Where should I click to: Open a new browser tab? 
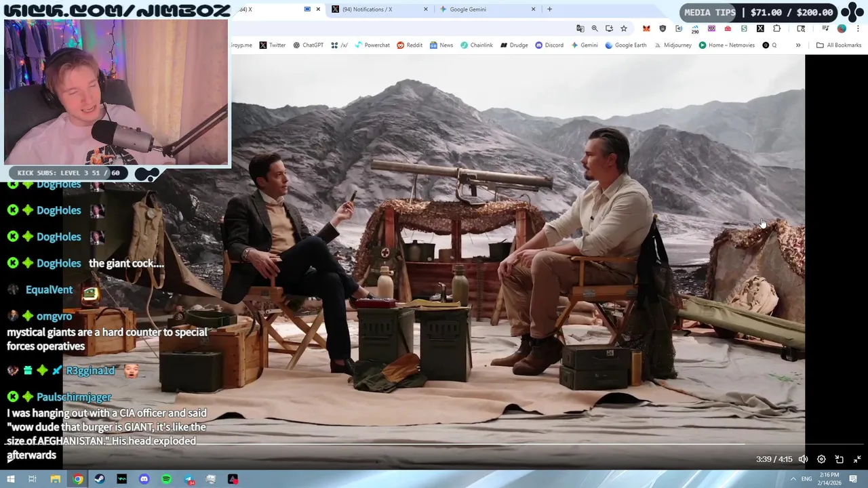coord(549,9)
